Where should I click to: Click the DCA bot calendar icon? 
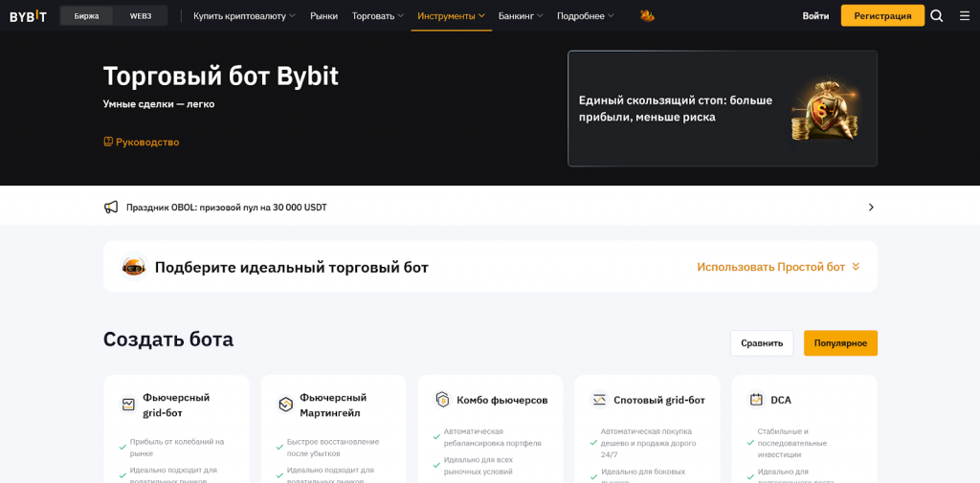[x=756, y=400]
